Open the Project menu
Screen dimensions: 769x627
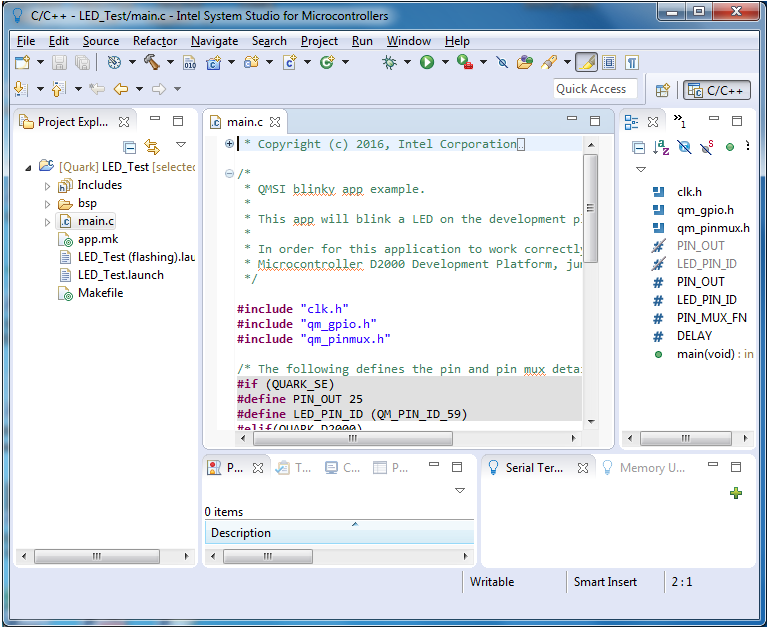[x=319, y=41]
